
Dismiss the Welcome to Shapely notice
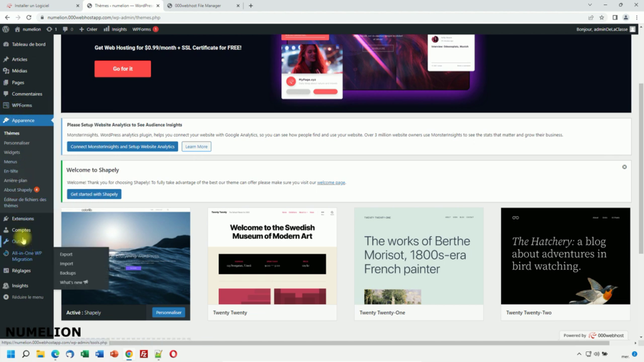click(x=625, y=167)
